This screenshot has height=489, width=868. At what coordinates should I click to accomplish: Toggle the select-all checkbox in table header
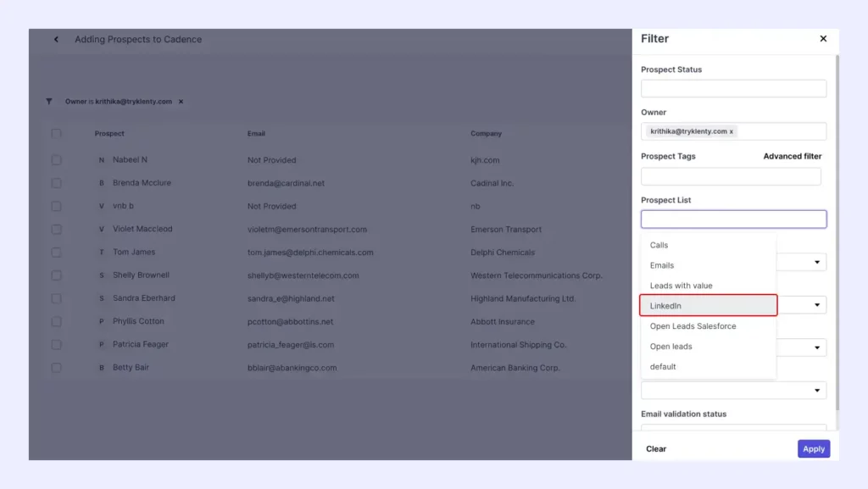(x=57, y=133)
